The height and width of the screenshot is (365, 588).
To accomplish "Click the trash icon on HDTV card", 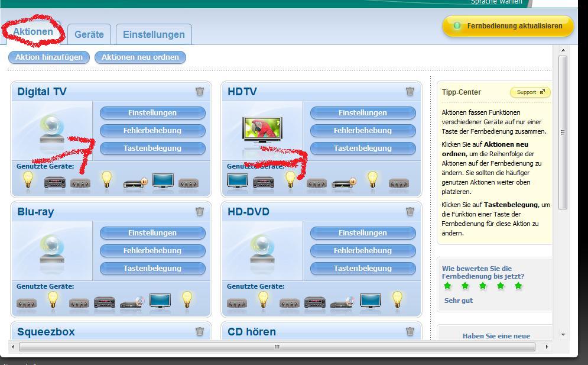I will click(410, 91).
